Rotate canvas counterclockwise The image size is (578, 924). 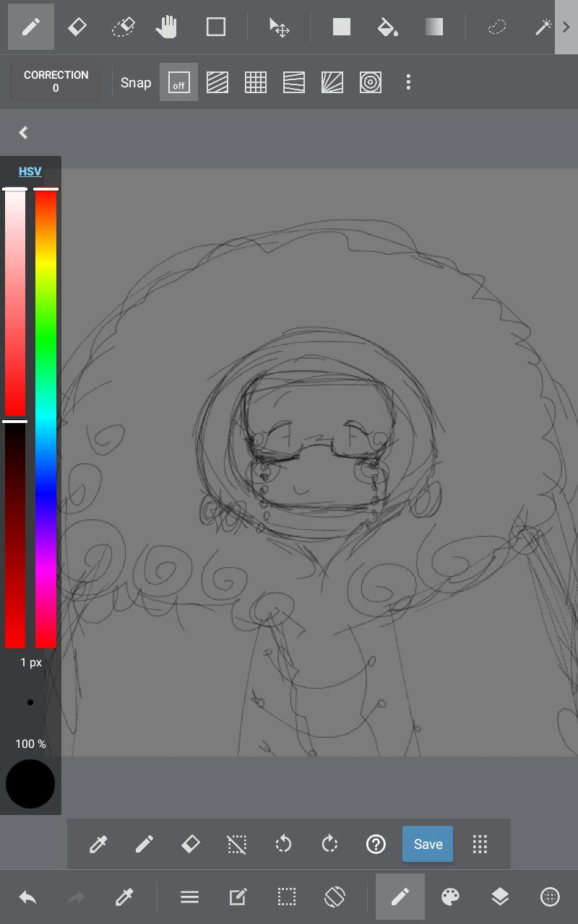point(283,844)
